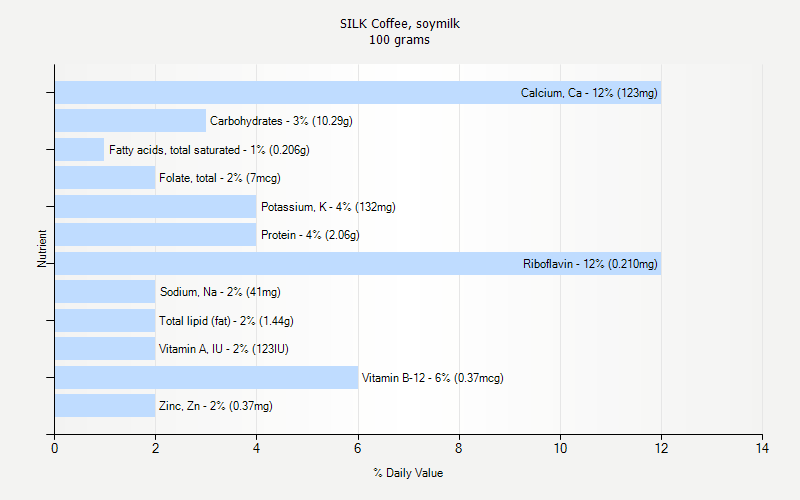Click the Vitamin B-12 - 6% (0.37mcg) label

coord(432,378)
